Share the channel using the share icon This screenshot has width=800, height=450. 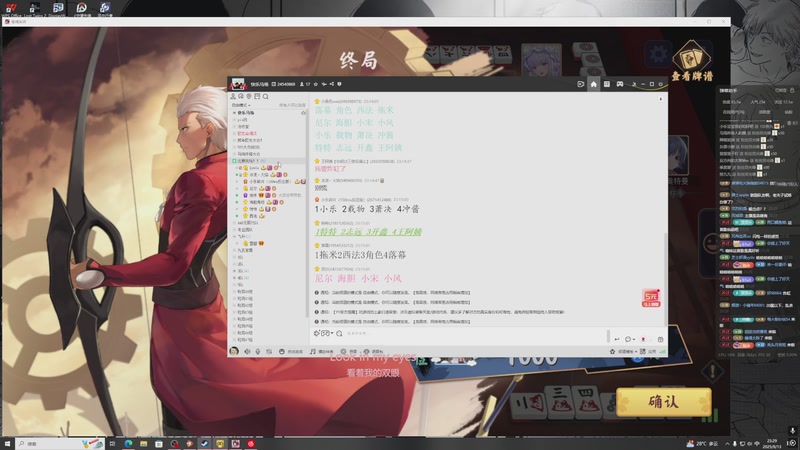pyautogui.click(x=332, y=84)
